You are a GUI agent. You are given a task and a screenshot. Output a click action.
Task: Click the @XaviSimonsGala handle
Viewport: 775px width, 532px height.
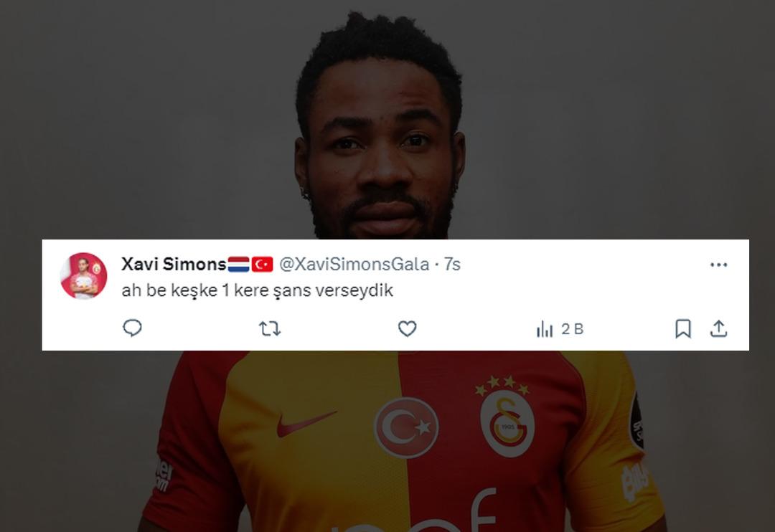pyautogui.click(x=354, y=265)
